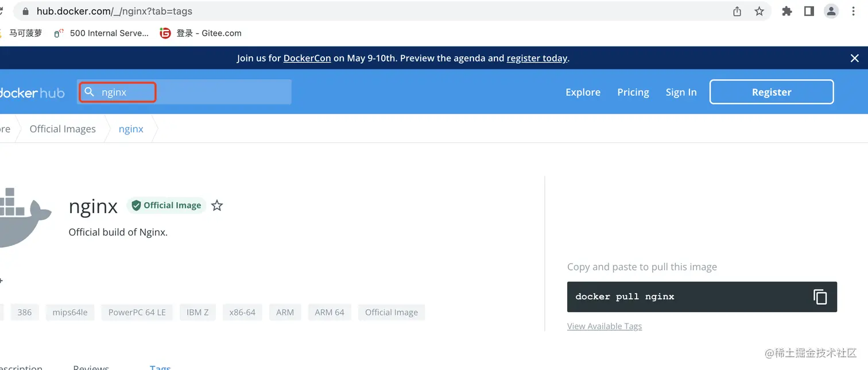Open the DockerCon link in the banner
This screenshot has width=868, height=370.
(x=307, y=58)
